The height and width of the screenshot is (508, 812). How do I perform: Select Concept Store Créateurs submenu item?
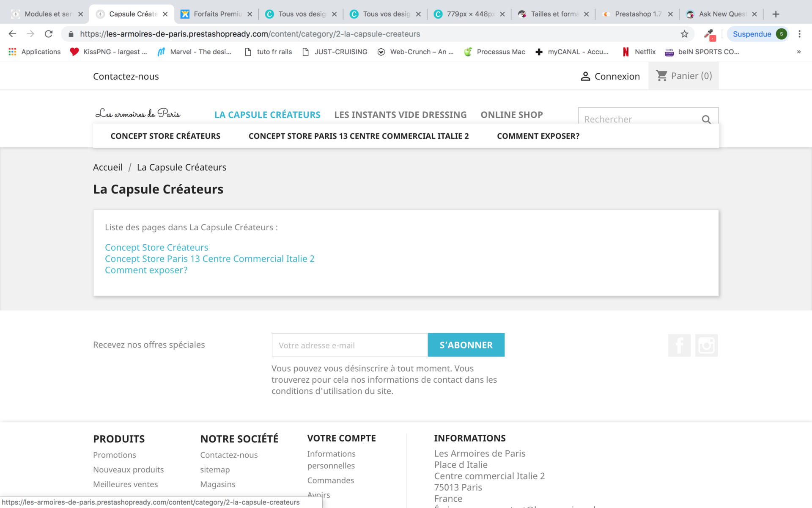click(x=165, y=136)
